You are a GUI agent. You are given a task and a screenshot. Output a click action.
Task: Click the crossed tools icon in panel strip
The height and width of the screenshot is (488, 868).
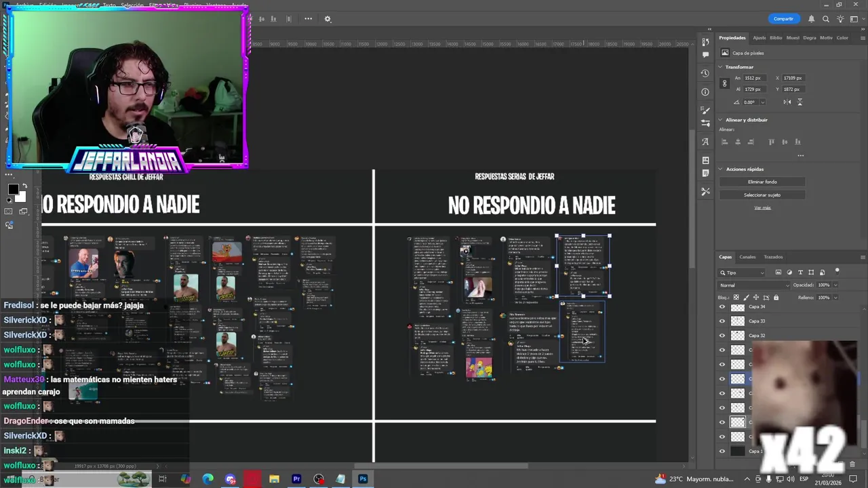(x=705, y=192)
